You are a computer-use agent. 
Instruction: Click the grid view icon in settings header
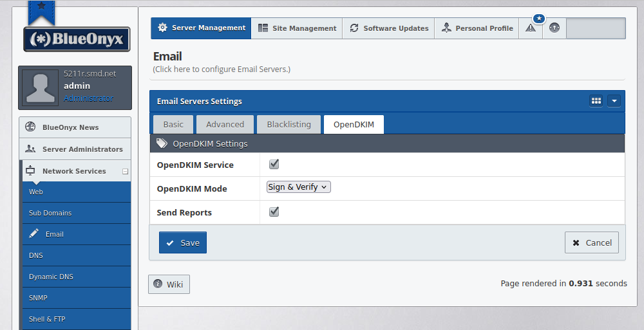click(x=596, y=100)
